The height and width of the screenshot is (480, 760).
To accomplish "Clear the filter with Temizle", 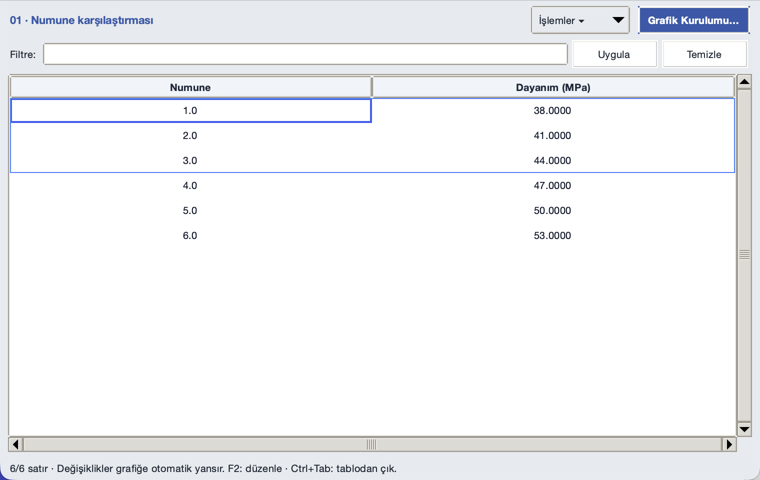I will (x=704, y=54).
